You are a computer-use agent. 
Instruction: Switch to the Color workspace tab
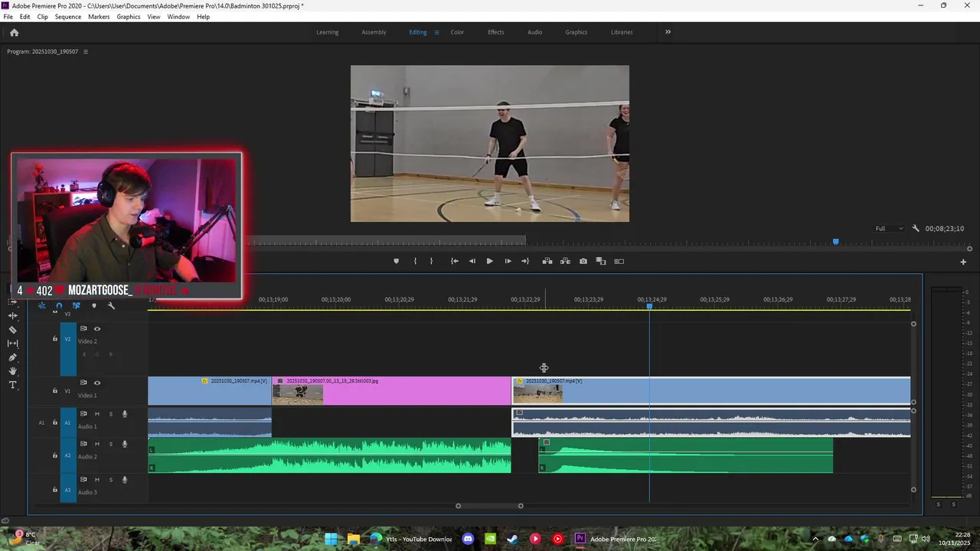point(457,32)
